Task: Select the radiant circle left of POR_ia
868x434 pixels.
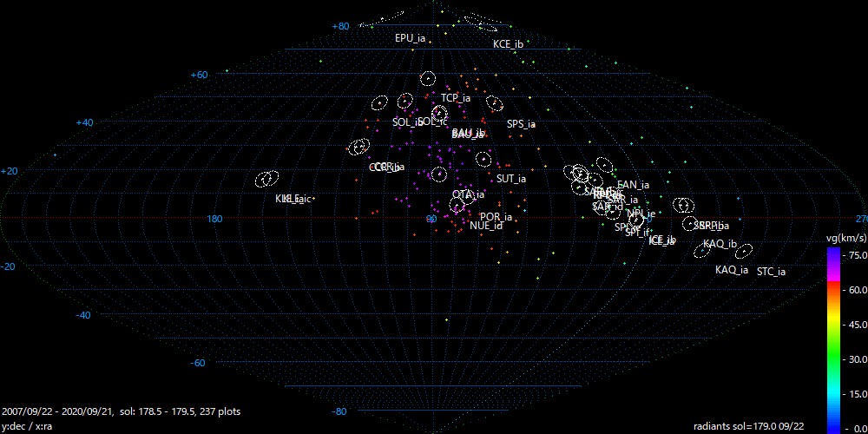Action: coord(457,206)
